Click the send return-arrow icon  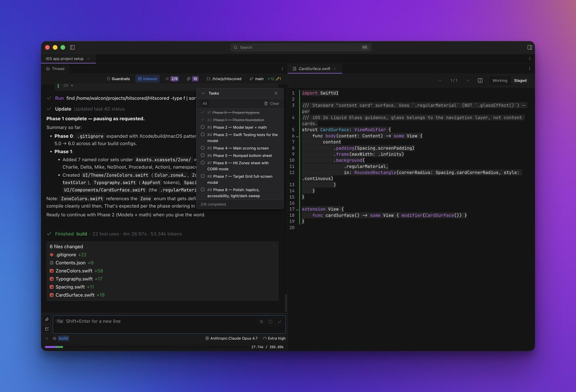(279, 322)
